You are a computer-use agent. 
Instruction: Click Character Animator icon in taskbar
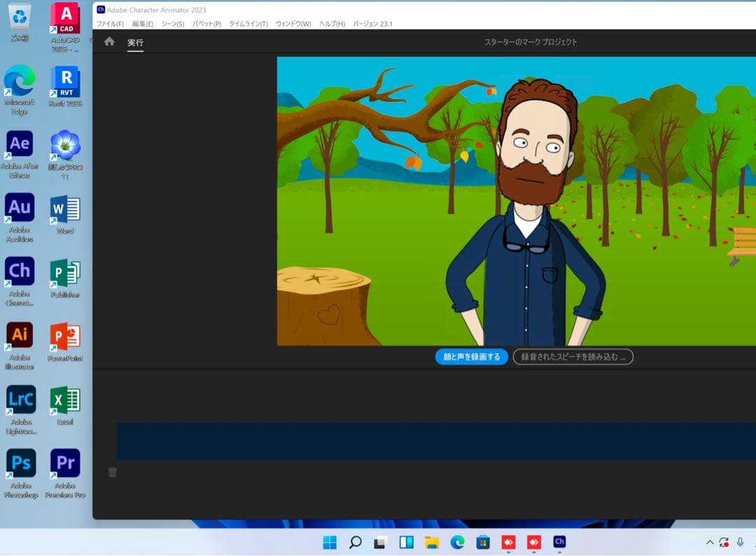click(559, 542)
